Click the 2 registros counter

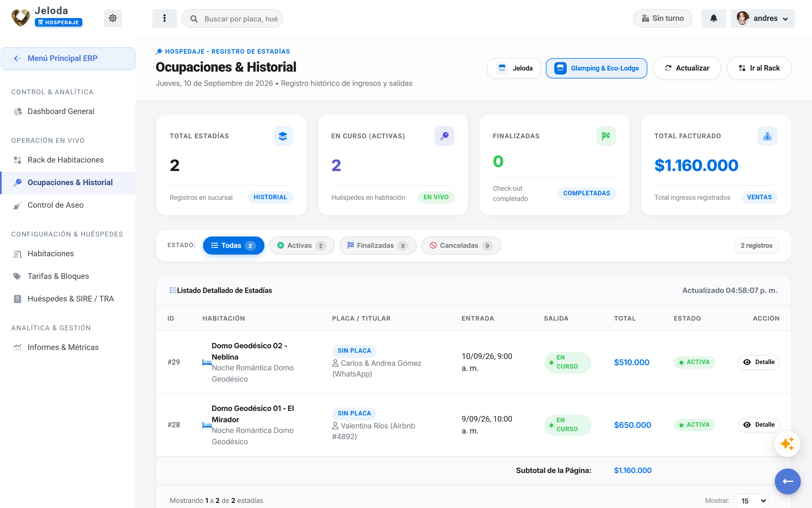point(756,246)
